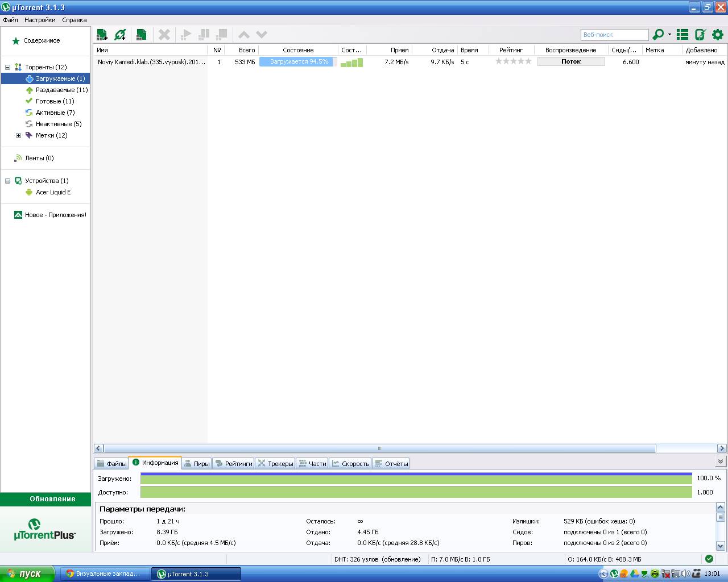Open the Настройки menu
The height and width of the screenshot is (582, 728).
point(40,20)
